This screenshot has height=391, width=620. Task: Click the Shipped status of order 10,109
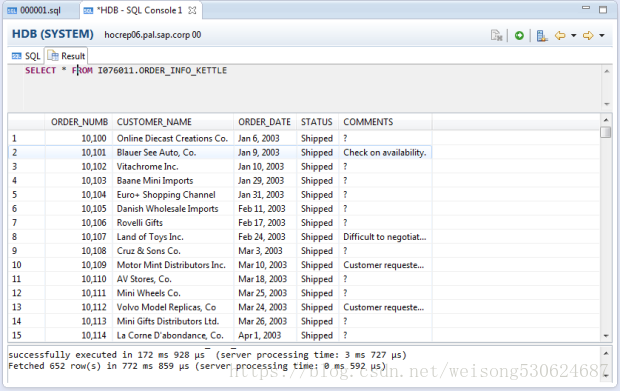pos(317,265)
